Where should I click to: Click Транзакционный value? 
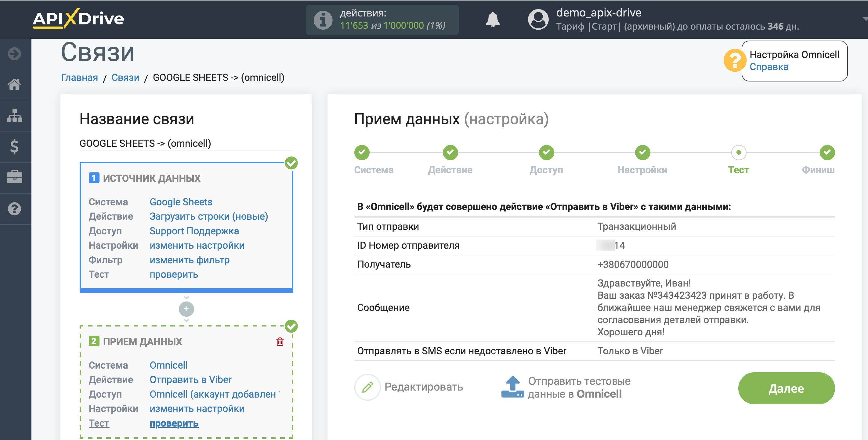pos(637,226)
